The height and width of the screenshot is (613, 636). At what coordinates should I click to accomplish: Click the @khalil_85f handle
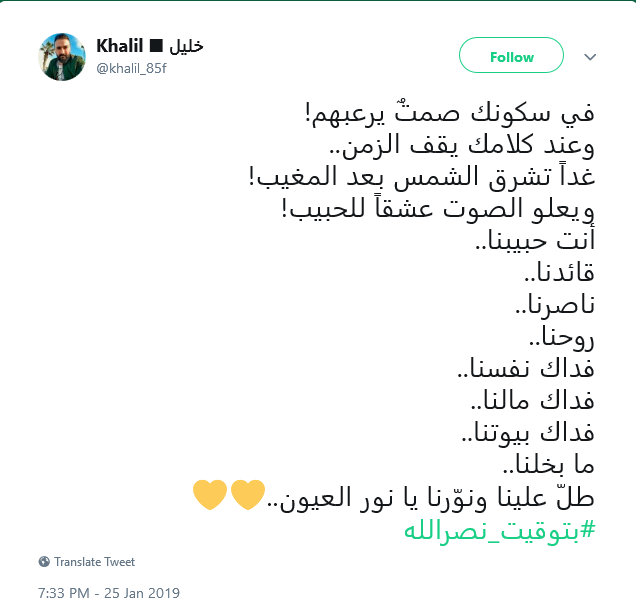coord(131,69)
